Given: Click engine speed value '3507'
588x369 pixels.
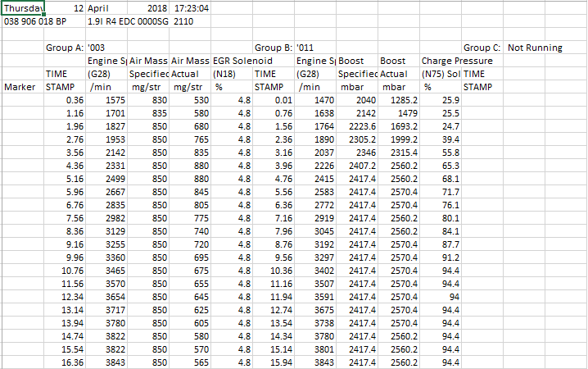Looking at the screenshot, I should pyautogui.click(x=315, y=285).
